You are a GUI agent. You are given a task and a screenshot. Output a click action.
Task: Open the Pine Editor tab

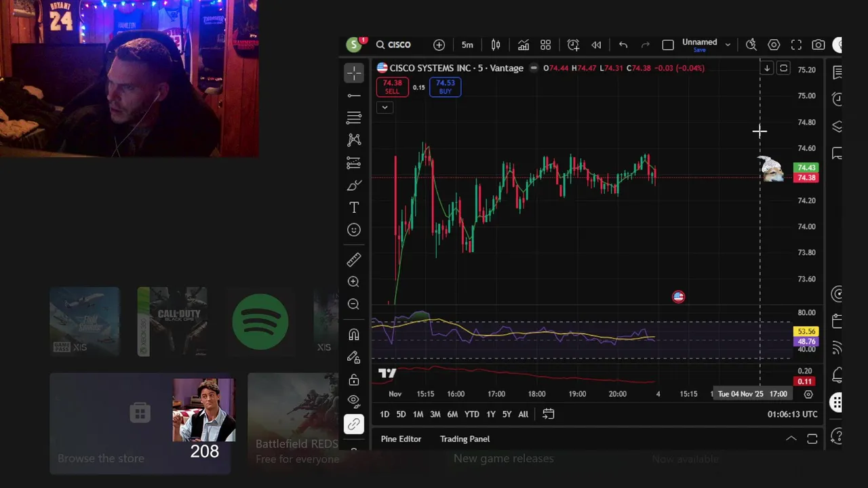click(401, 439)
